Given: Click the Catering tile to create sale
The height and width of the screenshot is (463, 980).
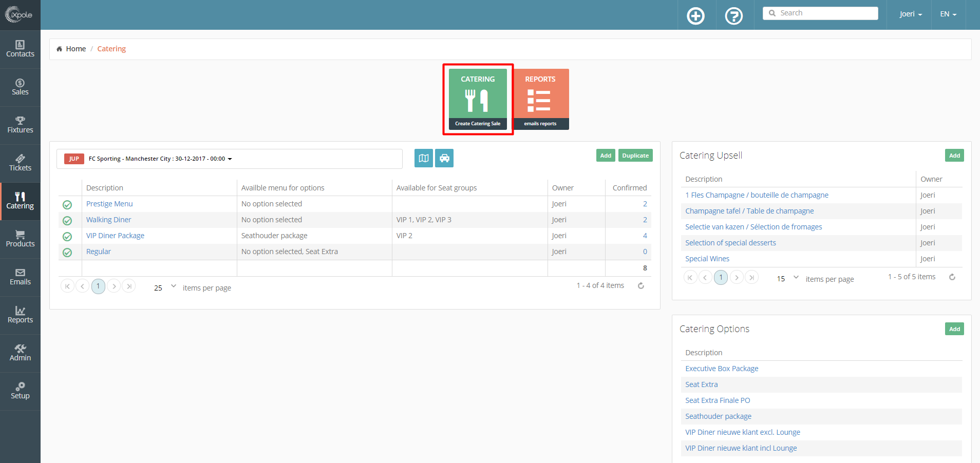Looking at the screenshot, I should point(478,99).
